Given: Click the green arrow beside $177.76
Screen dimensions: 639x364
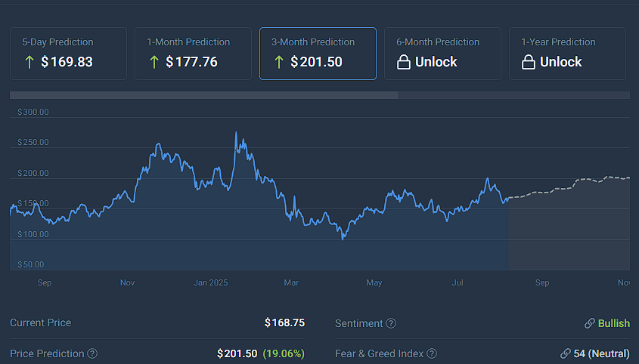Looking at the screenshot, I should click(x=154, y=62).
